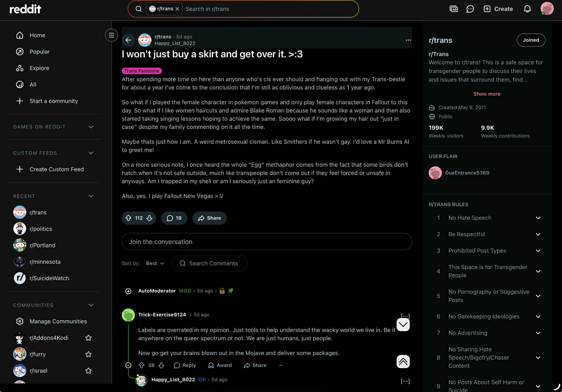Go to Popular in the sidebar
Image resolution: width=562 pixels, height=392 pixels.
(40, 52)
